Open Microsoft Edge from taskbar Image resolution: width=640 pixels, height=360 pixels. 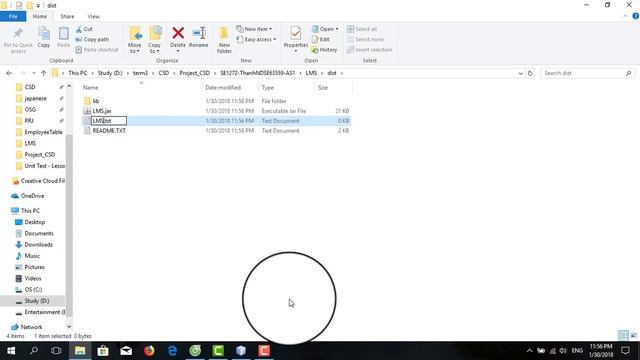click(x=172, y=351)
